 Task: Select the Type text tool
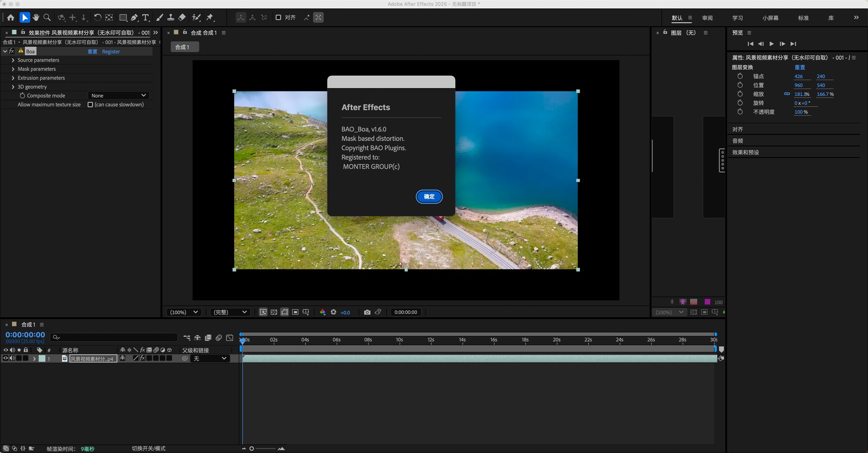coord(146,18)
